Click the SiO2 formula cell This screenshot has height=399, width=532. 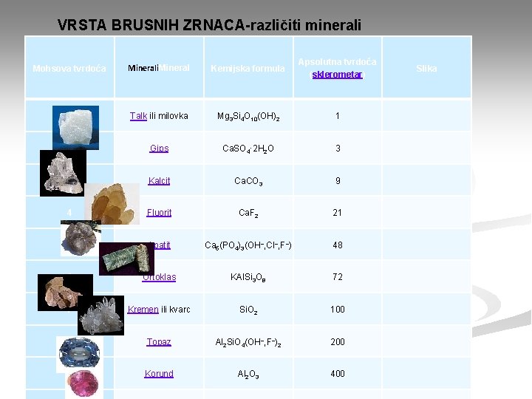click(x=248, y=310)
